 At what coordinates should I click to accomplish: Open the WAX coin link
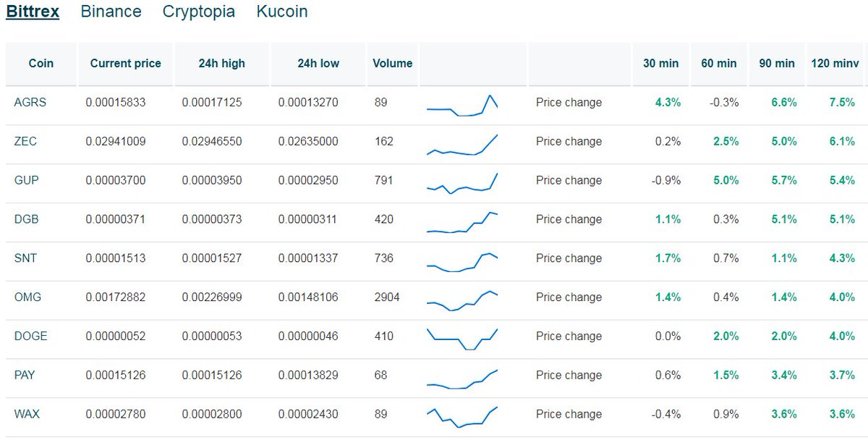pyautogui.click(x=27, y=415)
